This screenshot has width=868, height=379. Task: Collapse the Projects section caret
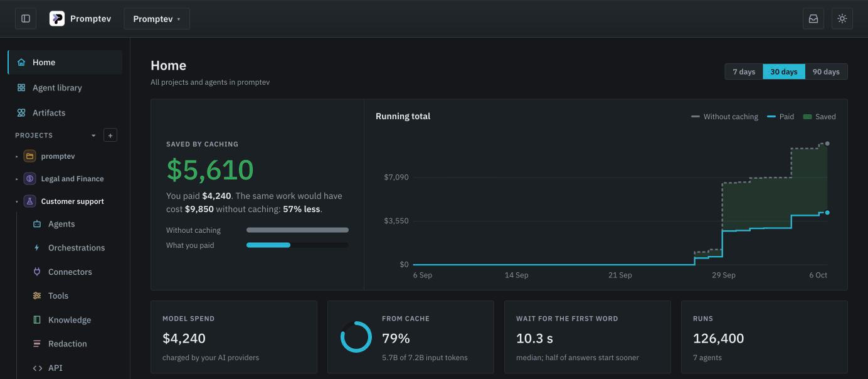click(94, 136)
